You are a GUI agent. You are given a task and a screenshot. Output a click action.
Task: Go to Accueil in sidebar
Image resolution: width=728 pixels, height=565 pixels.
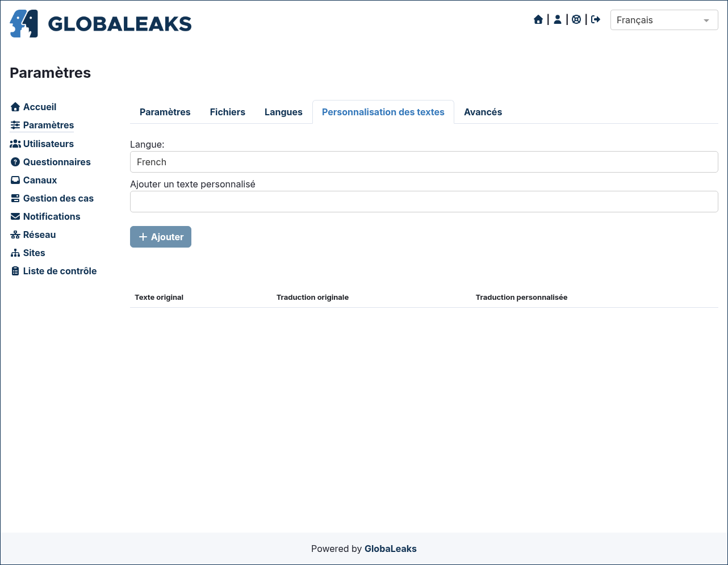tap(40, 107)
